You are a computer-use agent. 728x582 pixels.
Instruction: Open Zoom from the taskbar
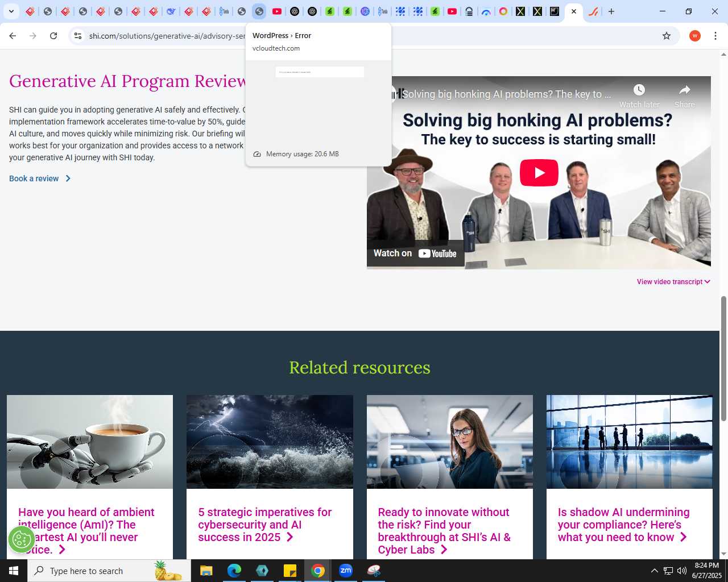346,571
